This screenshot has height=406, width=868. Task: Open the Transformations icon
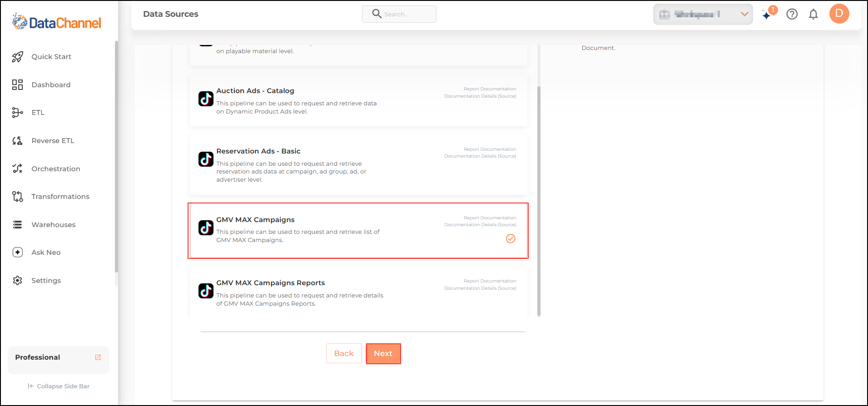click(x=17, y=197)
